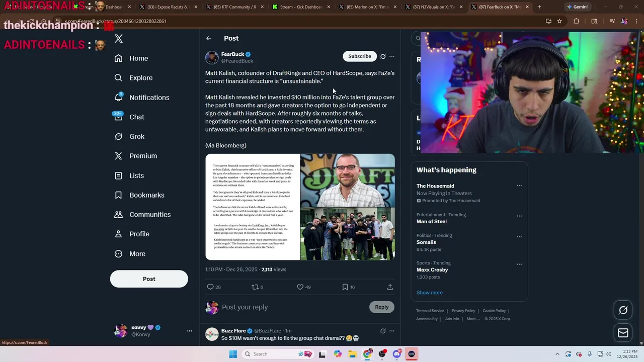The image size is (644, 362).
Task: Open Lists in X sidebar
Action: coord(129,175)
